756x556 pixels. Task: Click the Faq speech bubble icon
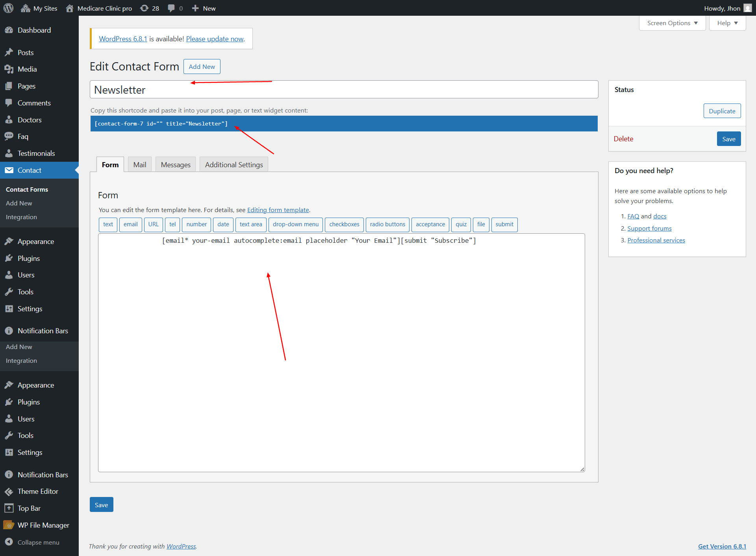[9, 137]
